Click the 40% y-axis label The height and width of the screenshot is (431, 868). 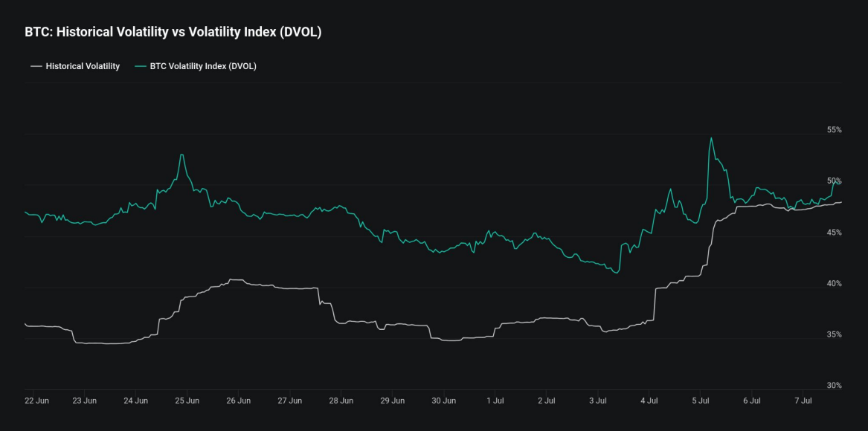click(x=834, y=284)
